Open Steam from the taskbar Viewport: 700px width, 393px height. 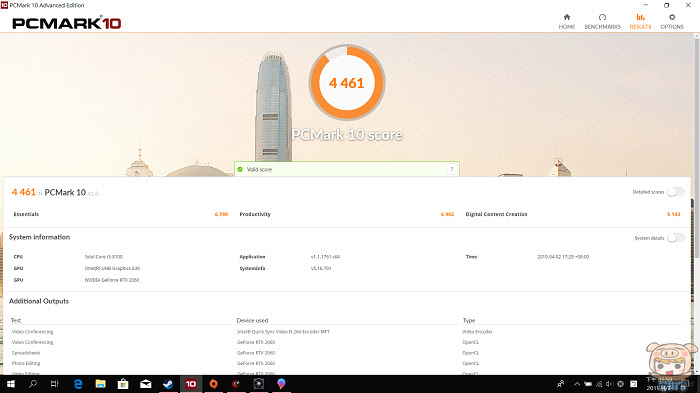coord(168,384)
